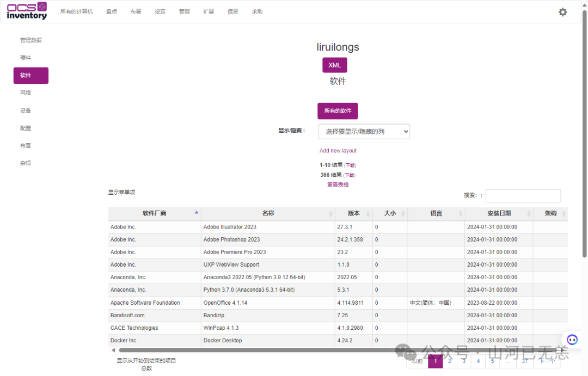Open the floating chat assistant icon
Viewport: 588px width, 376px height.
point(572,340)
